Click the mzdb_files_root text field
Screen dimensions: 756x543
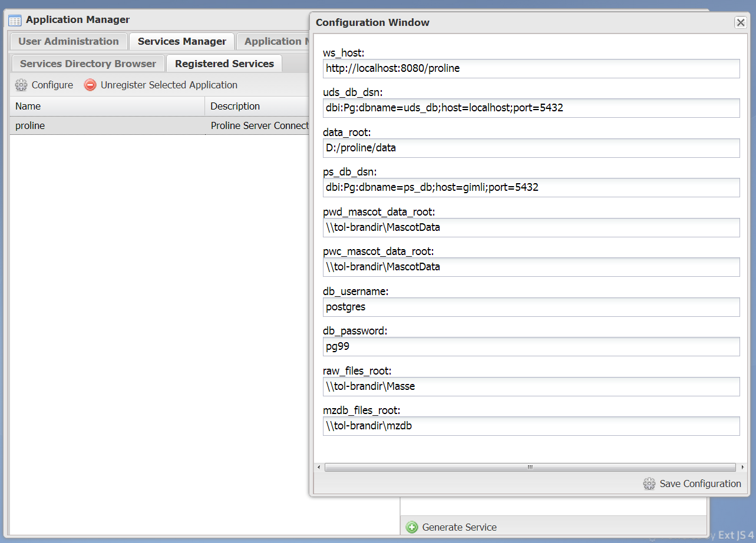530,426
